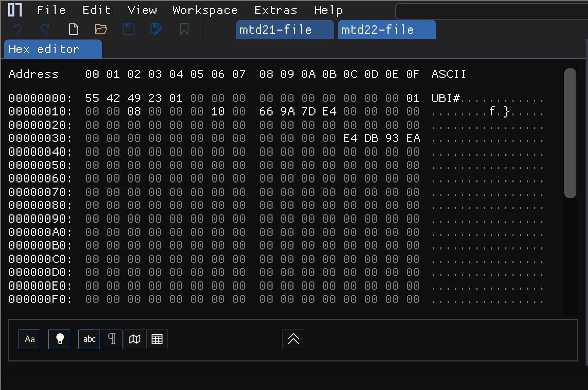Open the File menu
Screen dimensions: 588x390
51,10
